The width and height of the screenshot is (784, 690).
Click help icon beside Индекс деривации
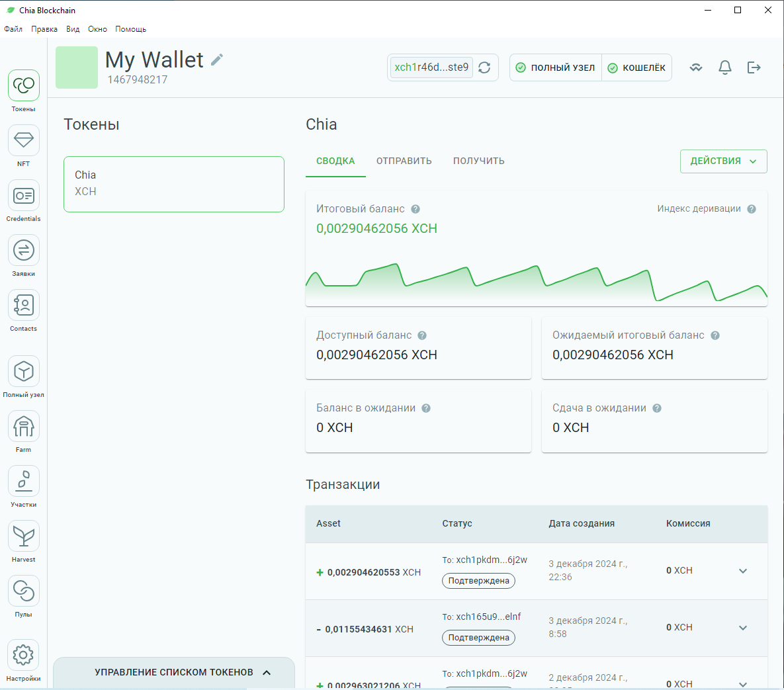[x=752, y=209]
